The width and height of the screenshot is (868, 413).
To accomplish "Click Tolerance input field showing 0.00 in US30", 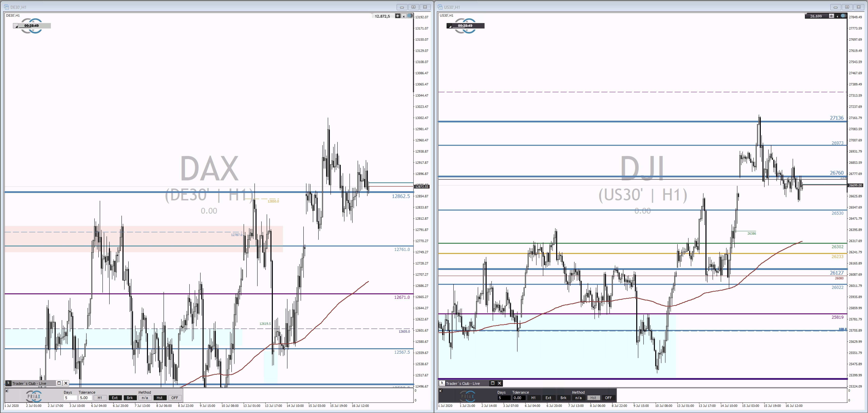I will point(519,398).
